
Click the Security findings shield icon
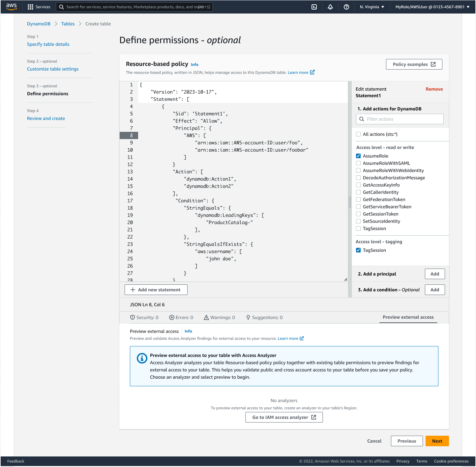[x=133, y=317]
